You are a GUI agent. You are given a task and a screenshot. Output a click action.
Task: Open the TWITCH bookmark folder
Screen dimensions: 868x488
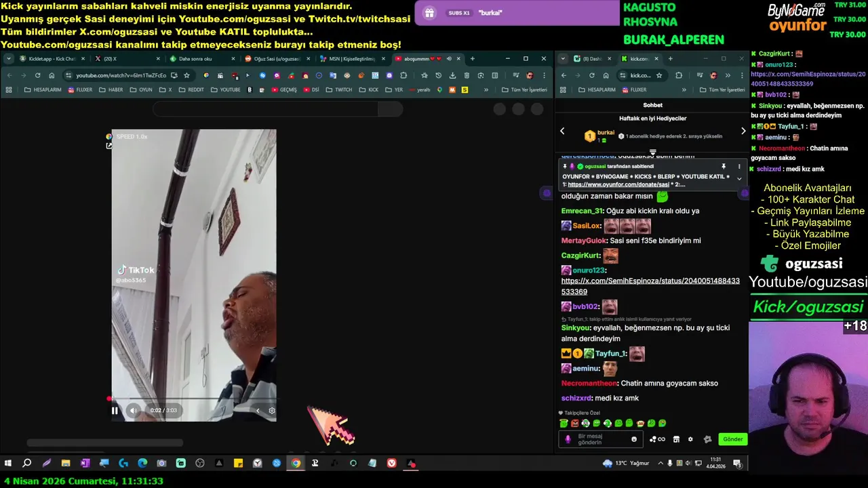pos(339,89)
